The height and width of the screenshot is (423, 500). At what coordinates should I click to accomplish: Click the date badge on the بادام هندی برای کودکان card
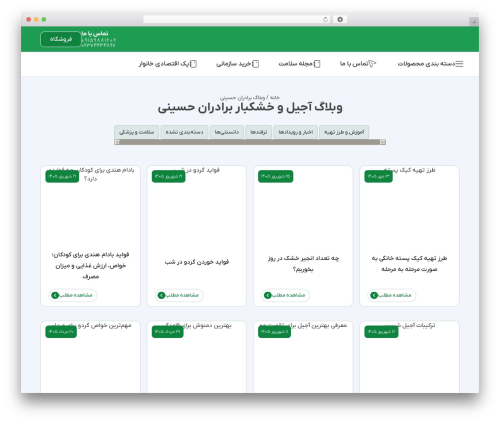pyautogui.click(x=62, y=176)
